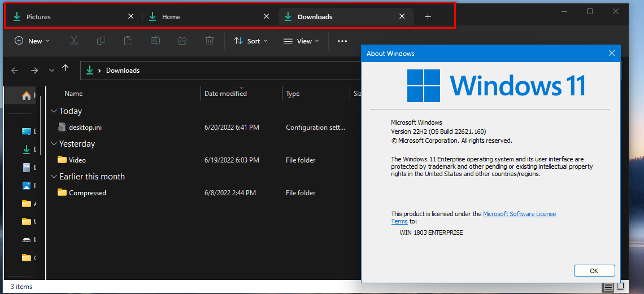Select the Downloads tab
This screenshot has width=644, height=294.
pyautogui.click(x=346, y=17)
